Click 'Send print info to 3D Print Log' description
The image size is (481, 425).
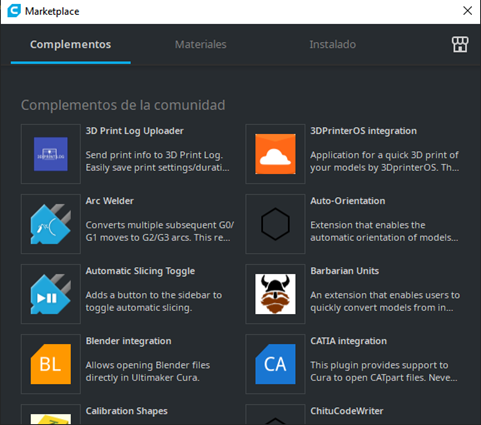[157, 161]
